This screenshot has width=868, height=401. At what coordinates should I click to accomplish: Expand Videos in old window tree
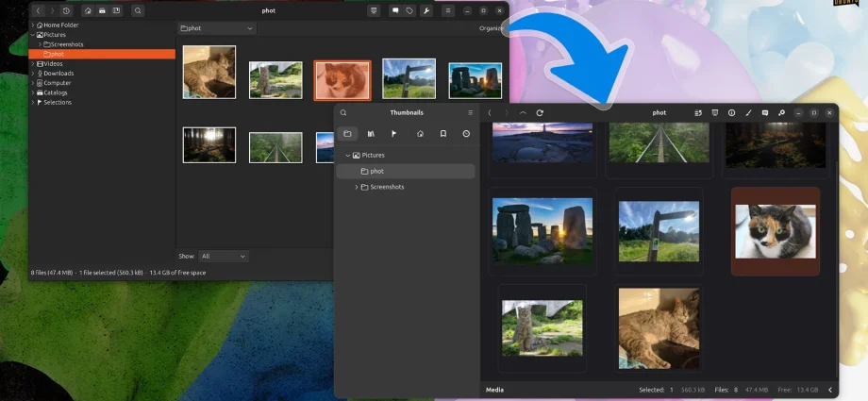click(x=33, y=64)
